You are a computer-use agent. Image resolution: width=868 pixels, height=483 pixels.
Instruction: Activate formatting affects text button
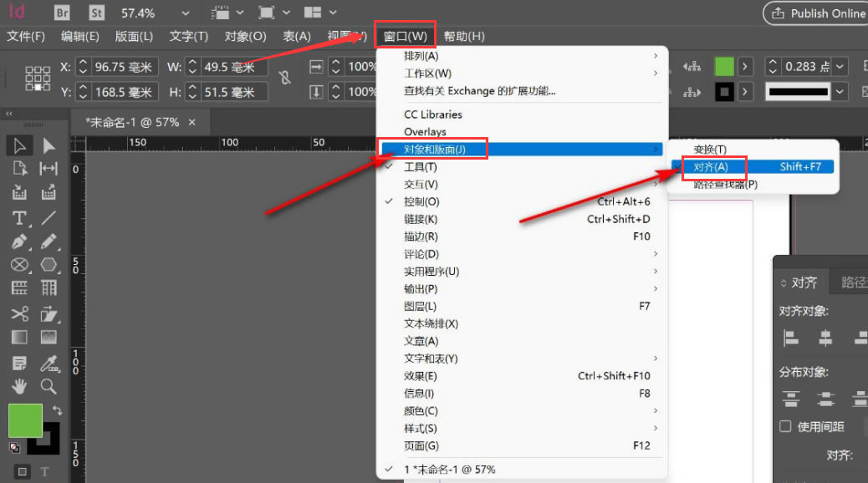tap(45, 472)
